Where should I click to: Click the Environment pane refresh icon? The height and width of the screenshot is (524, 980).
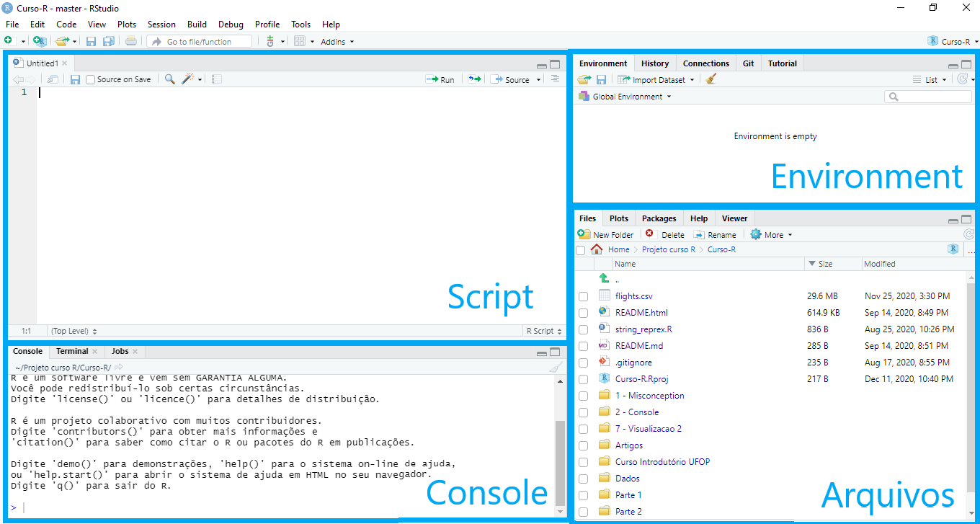[x=961, y=79]
